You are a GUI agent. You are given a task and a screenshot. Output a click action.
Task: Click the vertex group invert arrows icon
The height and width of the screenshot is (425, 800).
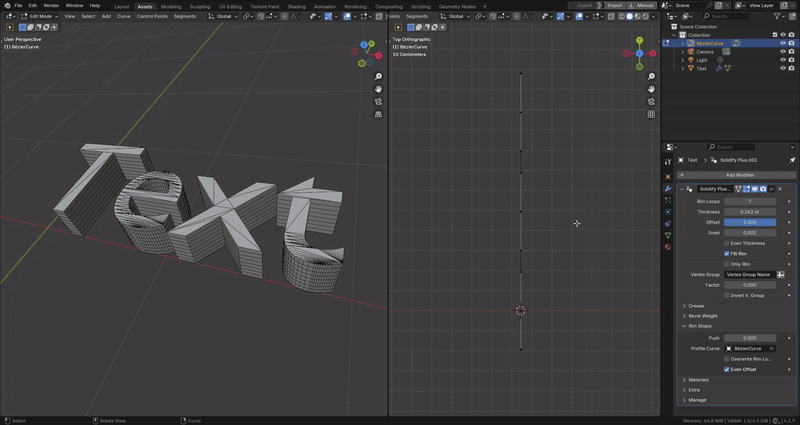pyautogui.click(x=781, y=274)
